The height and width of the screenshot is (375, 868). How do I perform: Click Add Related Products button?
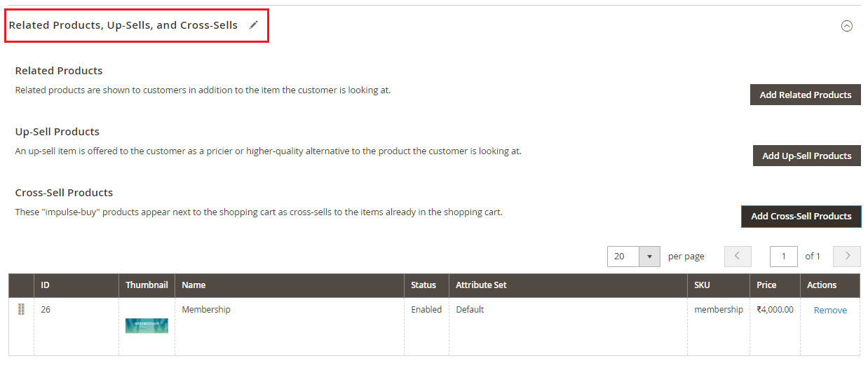pyautogui.click(x=806, y=95)
